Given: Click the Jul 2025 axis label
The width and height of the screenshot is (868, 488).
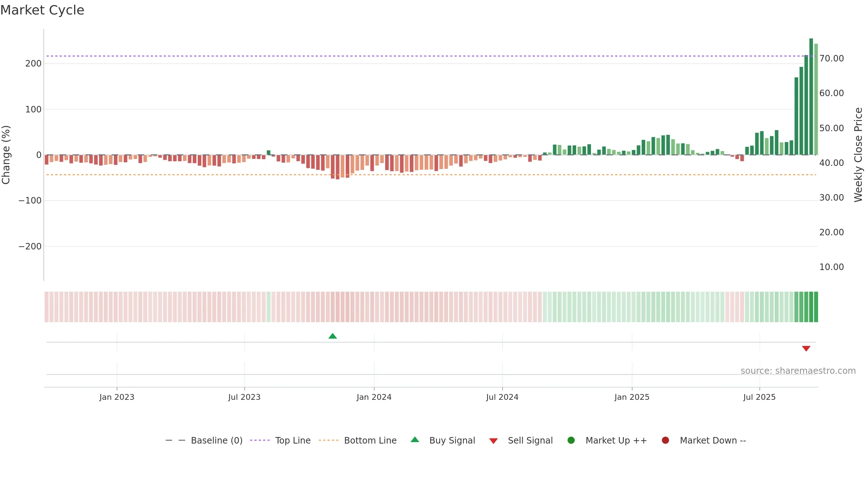Looking at the screenshot, I should [759, 397].
